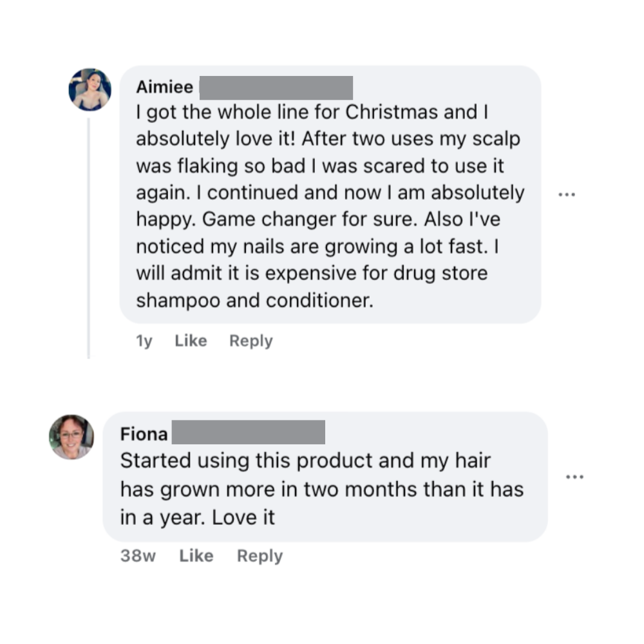The width and height of the screenshot is (644, 644).
Task: Reply to Aimiee's comment
Action: tap(251, 341)
